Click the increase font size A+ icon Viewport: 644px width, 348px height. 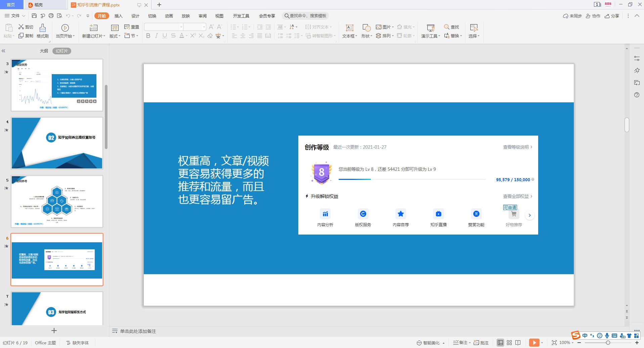tap(211, 27)
